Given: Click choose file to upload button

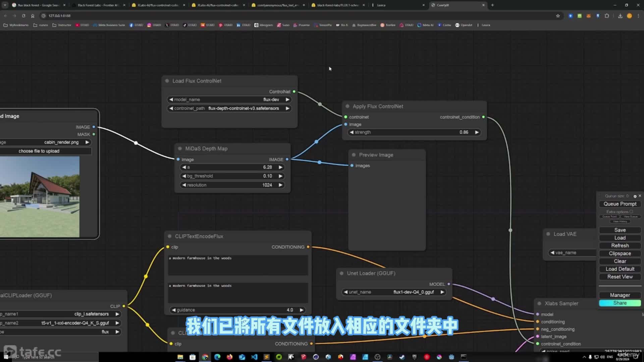Looking at the screenshot, I should pyautogui.click(x=39, y=151).
